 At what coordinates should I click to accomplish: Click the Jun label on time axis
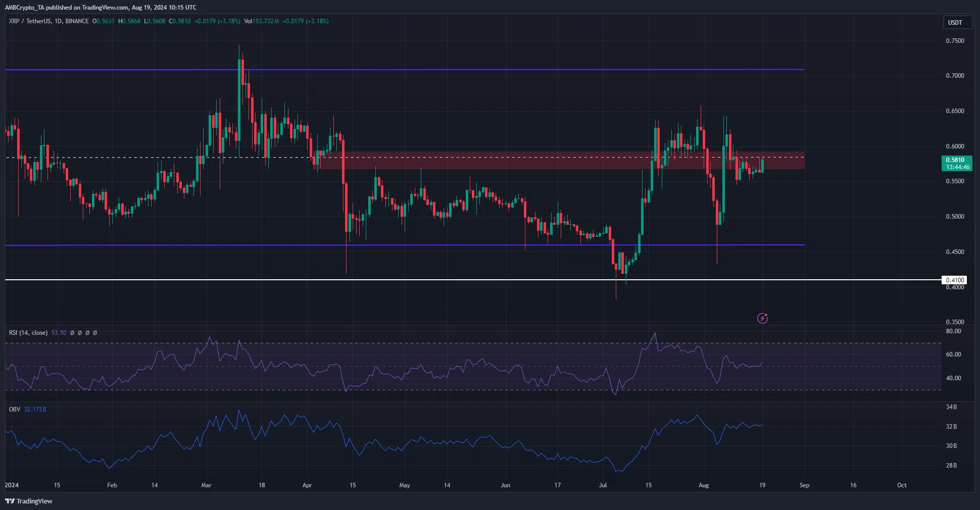pos(505,485)
